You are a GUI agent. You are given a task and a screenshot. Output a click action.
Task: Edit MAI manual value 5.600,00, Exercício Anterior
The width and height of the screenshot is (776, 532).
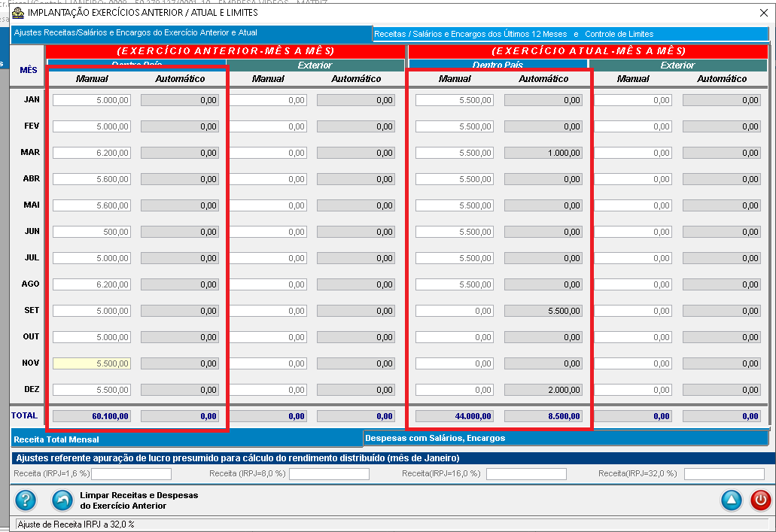pyautogui.click(x=92, y=205)
